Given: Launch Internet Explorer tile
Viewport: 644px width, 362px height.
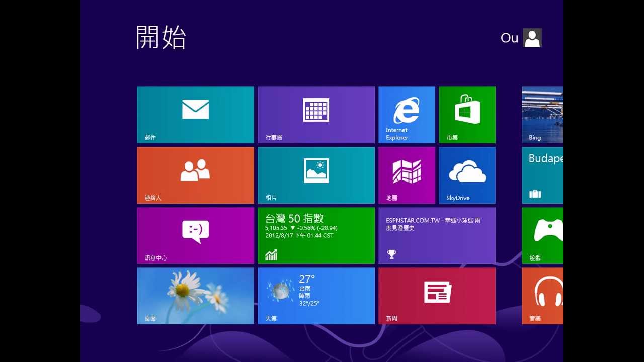Looking at the screenshot, I should [407, 115].
